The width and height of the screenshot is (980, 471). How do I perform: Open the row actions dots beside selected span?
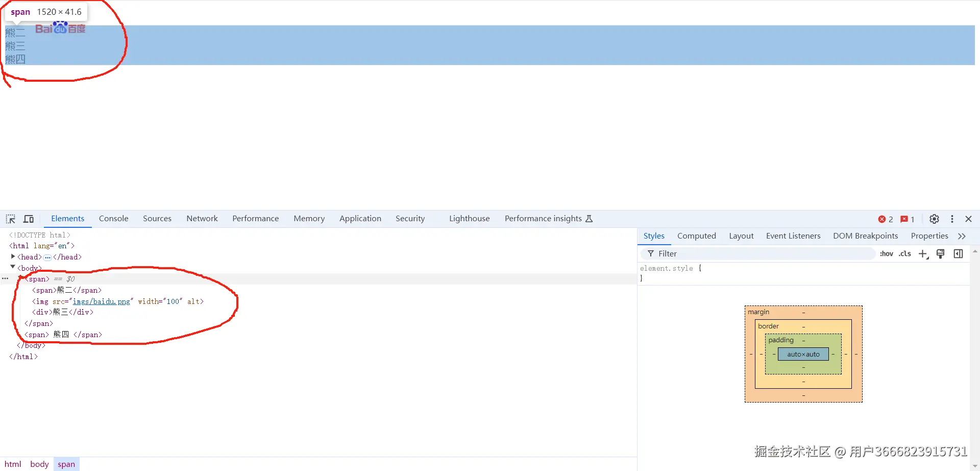coord(5,279)
